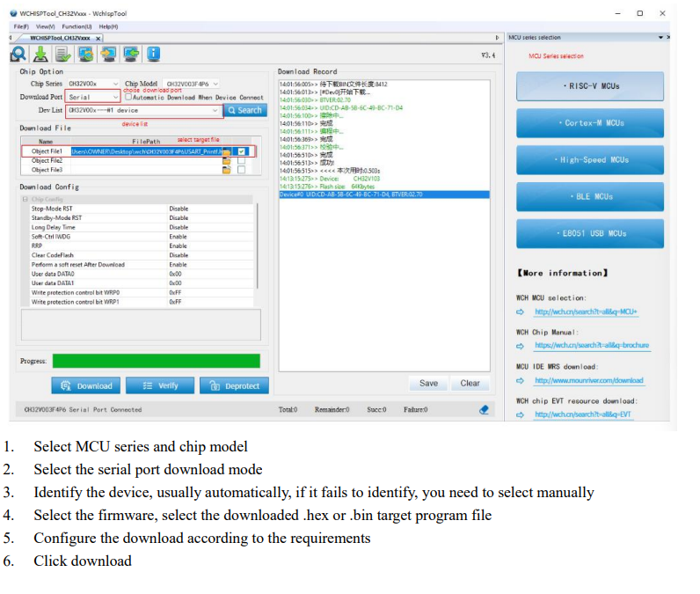
Task: Select Cortex-M MCUs series button
Action: point(590,123)
